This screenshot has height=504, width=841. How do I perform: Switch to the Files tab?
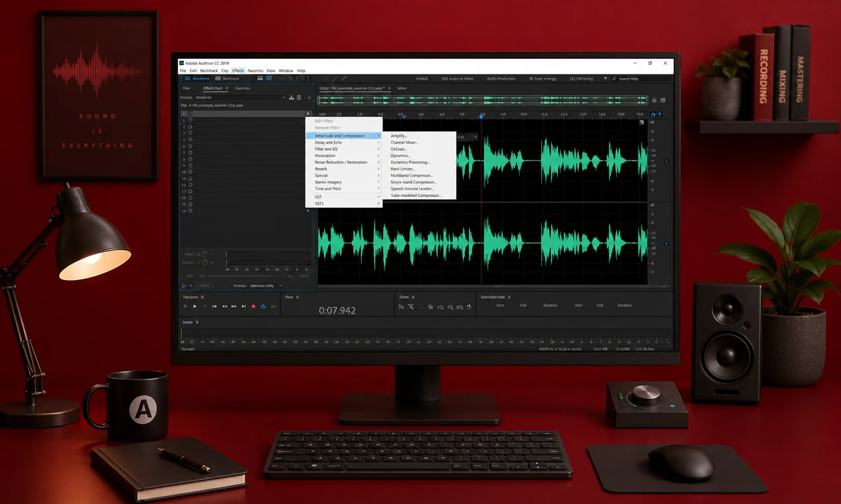pos(186,88)
